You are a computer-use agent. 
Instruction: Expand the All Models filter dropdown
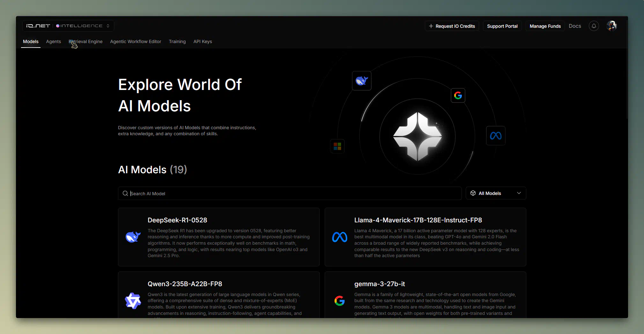tap(496, 193)
